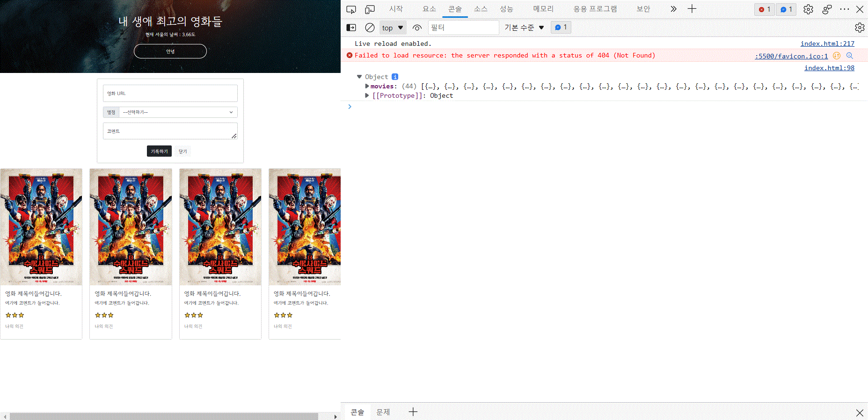868x420 pixels.
Task: Open the 별점 rating select dropdown
Action: tap(178, 112)
